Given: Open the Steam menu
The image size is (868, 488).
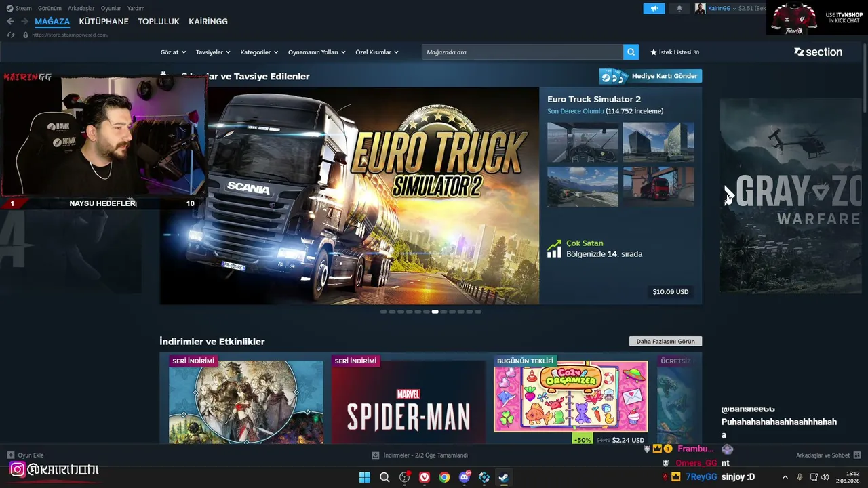Looking at the screenshot, I should coord(19,9).
